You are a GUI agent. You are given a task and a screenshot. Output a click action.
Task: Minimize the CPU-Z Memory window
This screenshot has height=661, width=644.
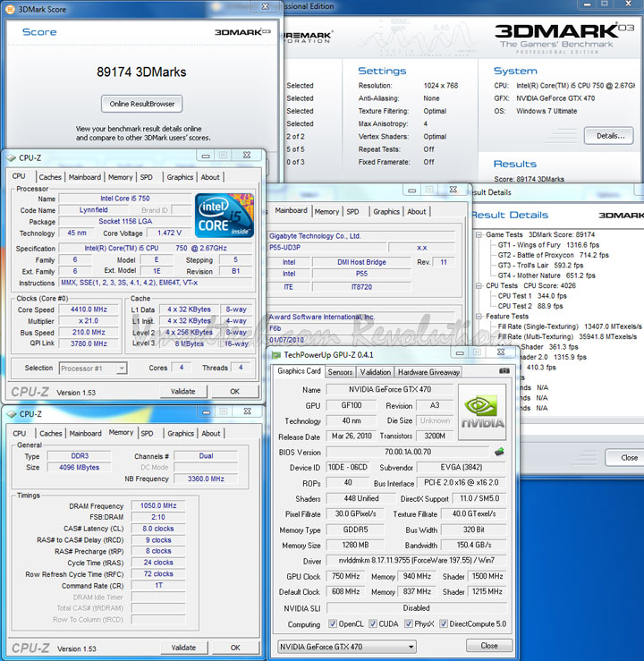(x=206, y=411)
